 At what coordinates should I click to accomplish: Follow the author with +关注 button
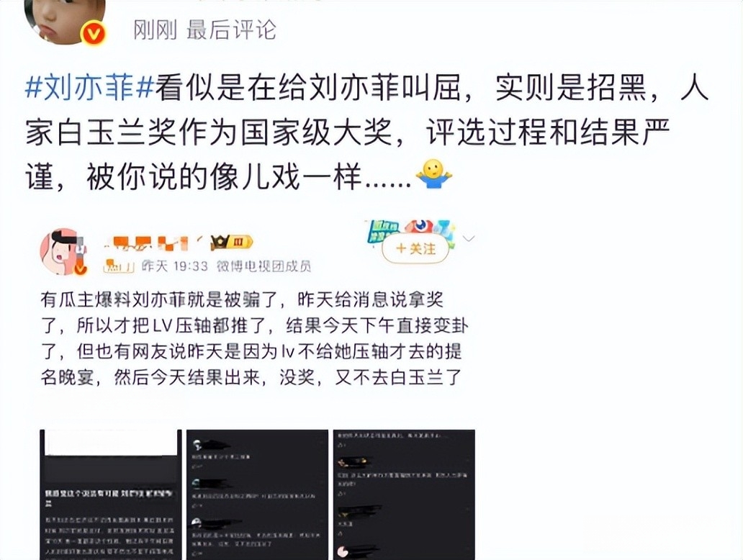[x=415, y=249]
